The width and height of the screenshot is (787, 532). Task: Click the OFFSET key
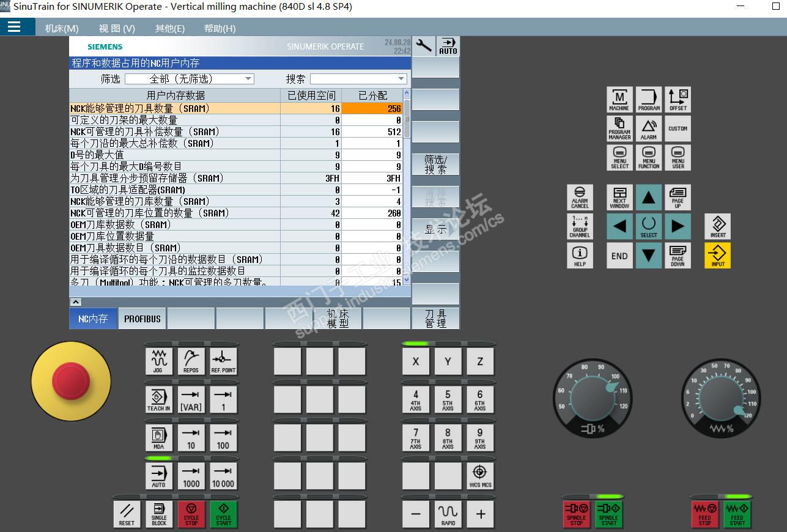tap(678, 100)
